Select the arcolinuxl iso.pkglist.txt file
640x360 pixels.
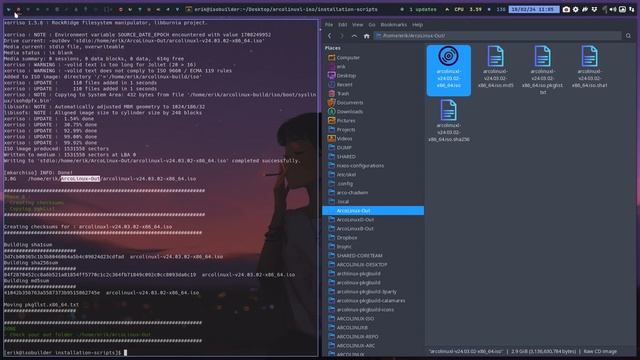[542, 70]
